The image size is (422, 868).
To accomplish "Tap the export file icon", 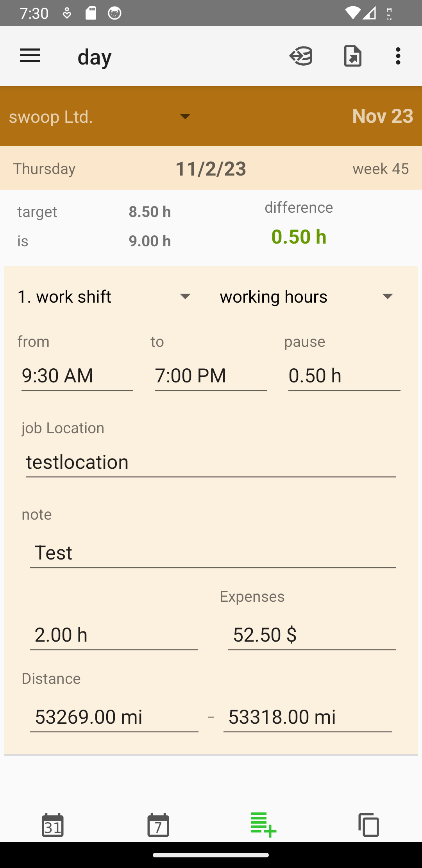I will tap(352, 56).
